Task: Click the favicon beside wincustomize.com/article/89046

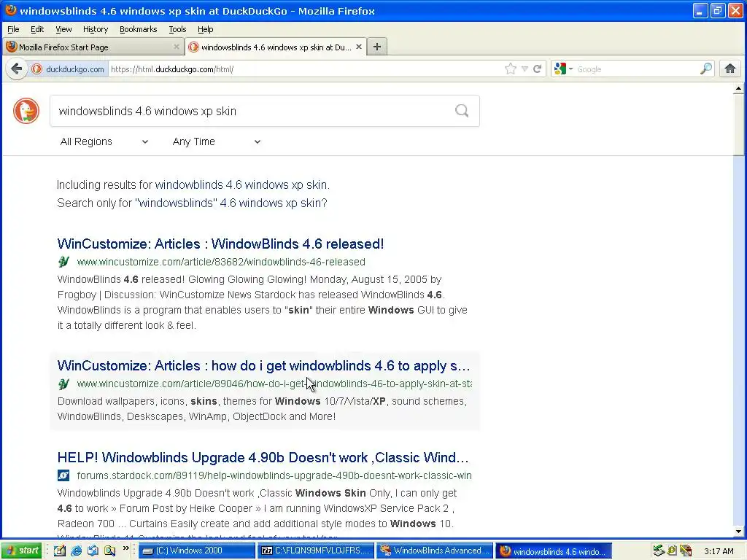Action: [x=63, y=384]
